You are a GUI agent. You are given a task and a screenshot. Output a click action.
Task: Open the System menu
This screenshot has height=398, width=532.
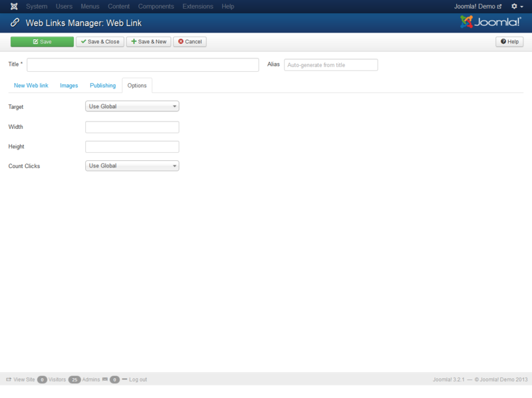[x=37, y=7]
